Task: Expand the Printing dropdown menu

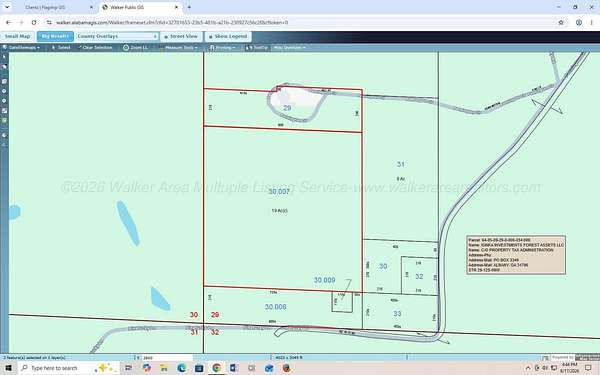Action: coord(223,47)
